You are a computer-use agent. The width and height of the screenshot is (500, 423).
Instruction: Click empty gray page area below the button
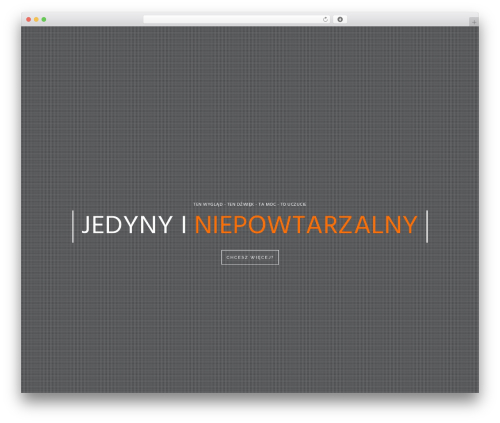[x=250, y=327]
